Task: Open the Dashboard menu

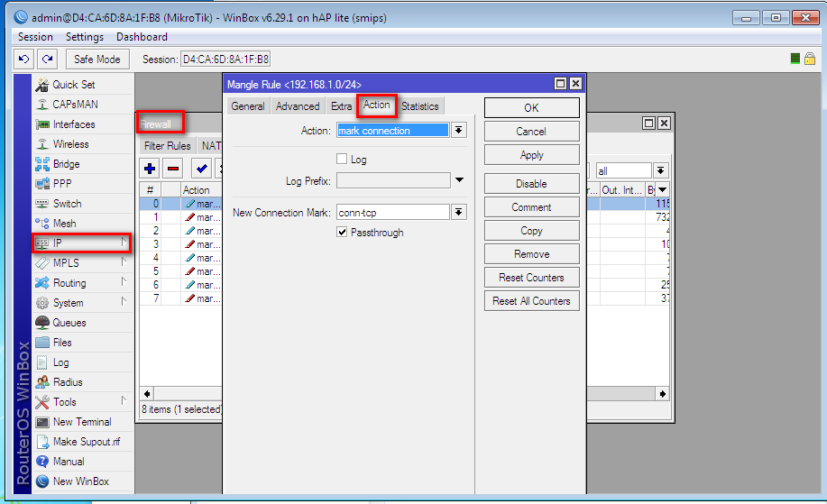Action: [142, 37]
